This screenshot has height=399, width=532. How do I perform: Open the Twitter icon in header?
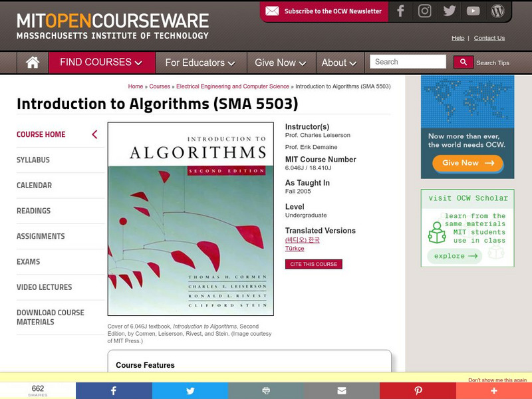(450, 11)
